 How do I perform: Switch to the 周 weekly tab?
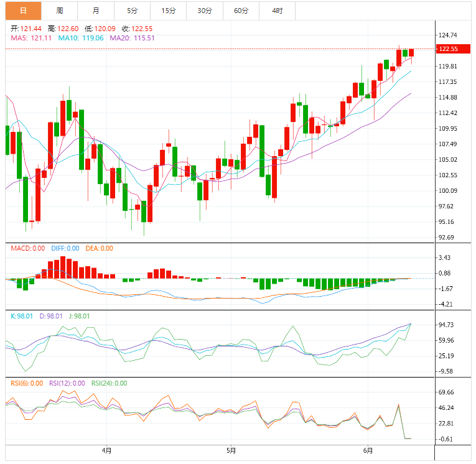pyautogui.click(x=60, y=11)
